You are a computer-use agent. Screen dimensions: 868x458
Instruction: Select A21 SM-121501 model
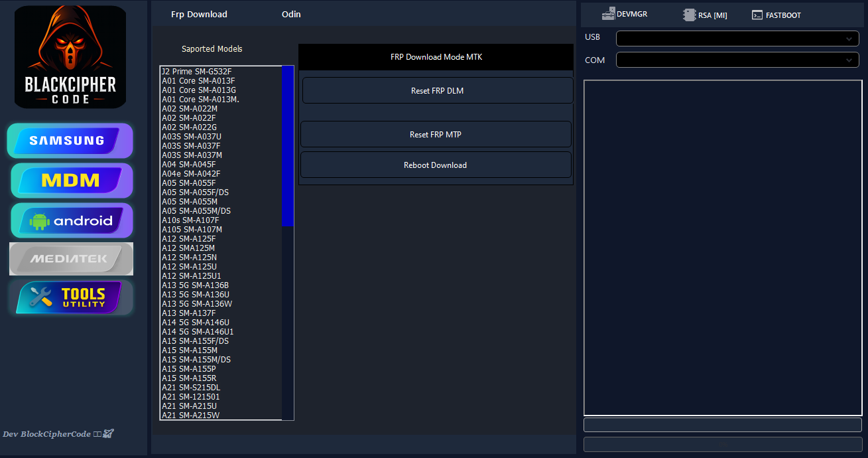tap(191, 396)
